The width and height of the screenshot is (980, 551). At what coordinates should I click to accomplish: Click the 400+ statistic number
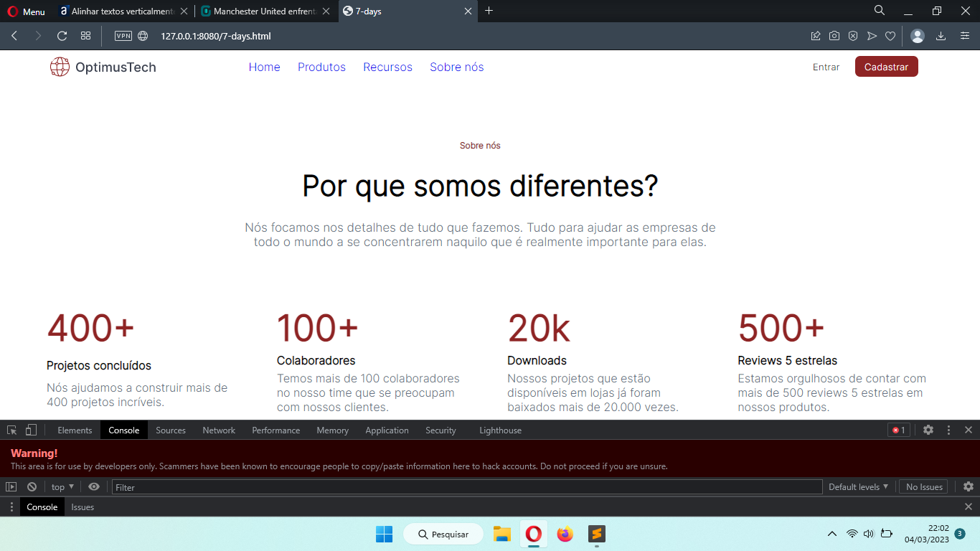[90, 328]
